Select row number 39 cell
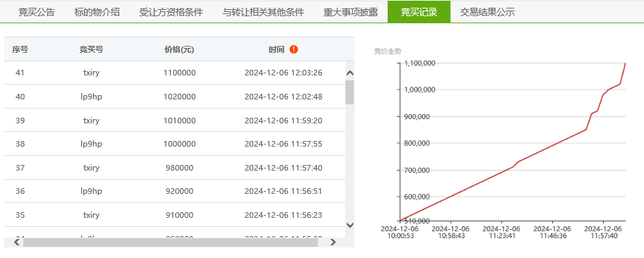Viewport: 644px width, 258px height. click(20, 121)
